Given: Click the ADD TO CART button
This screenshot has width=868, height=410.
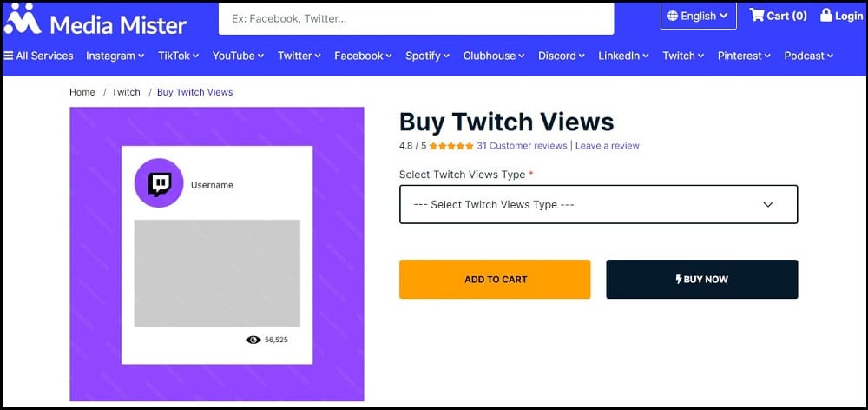Looking at the screenshot, I should [x=495, y=279].
